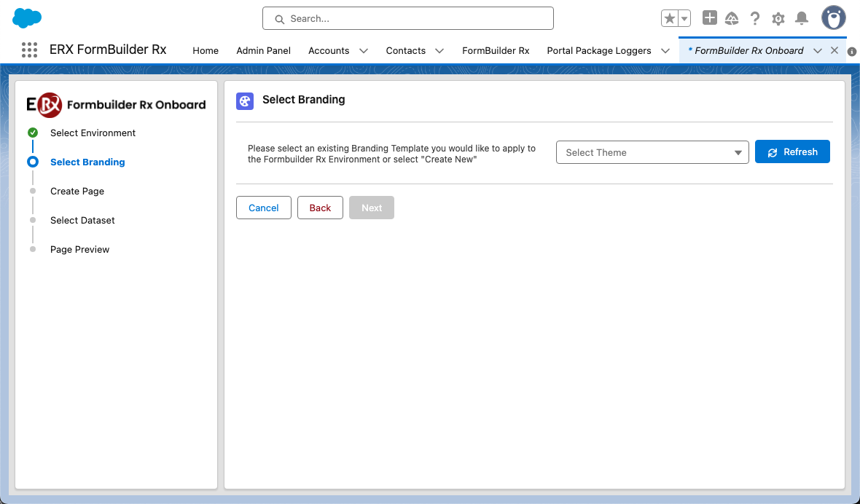Screen dimensions: 860x504
Task: Click the Back button
Action: click(320, 208)
